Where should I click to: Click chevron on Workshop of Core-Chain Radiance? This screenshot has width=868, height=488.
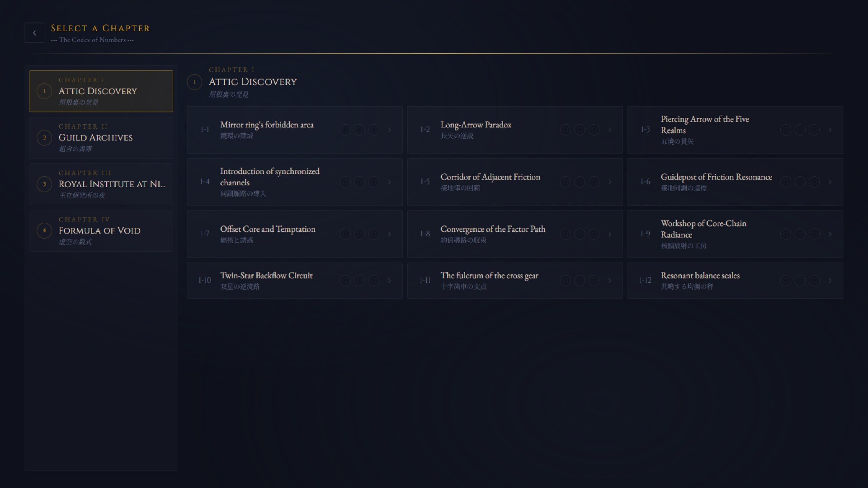(x=830, y=234)
